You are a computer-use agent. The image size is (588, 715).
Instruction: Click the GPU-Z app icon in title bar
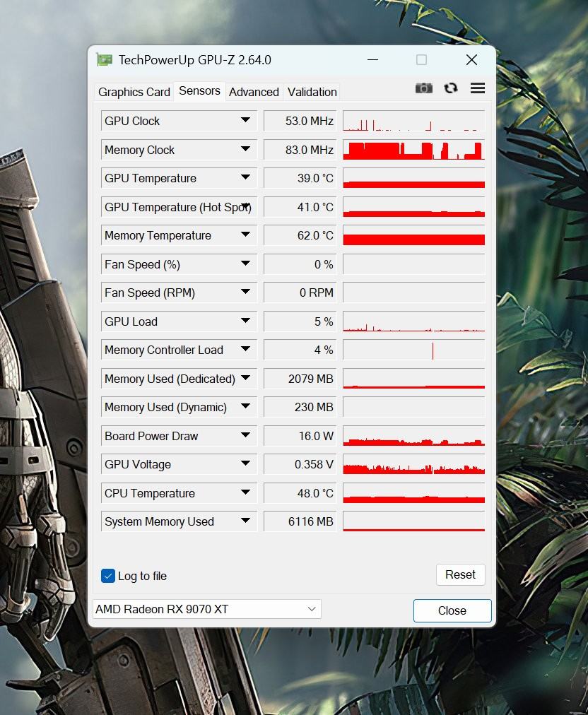[x=105, y=60]
